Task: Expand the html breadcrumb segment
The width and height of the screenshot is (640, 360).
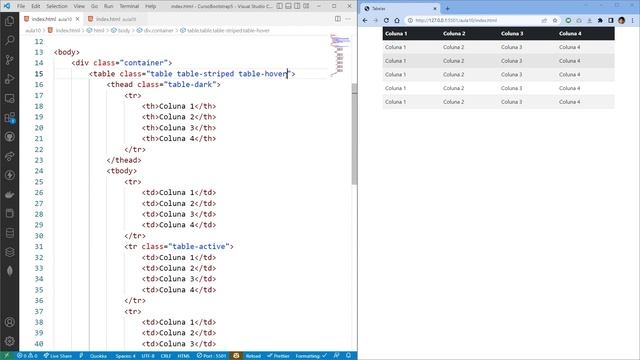Action: 96,30
